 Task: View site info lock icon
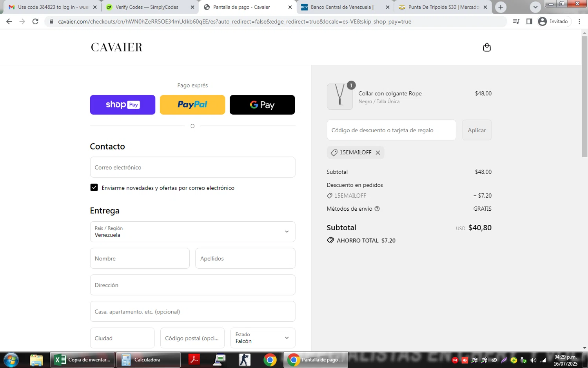(51, 22)
